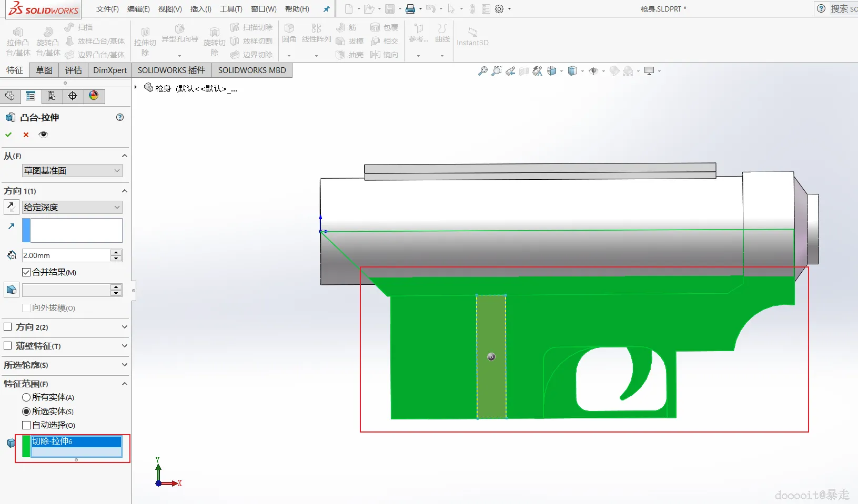Click the 2.00mm depth input field
This screenshot has width=858, height=504.
66,255
